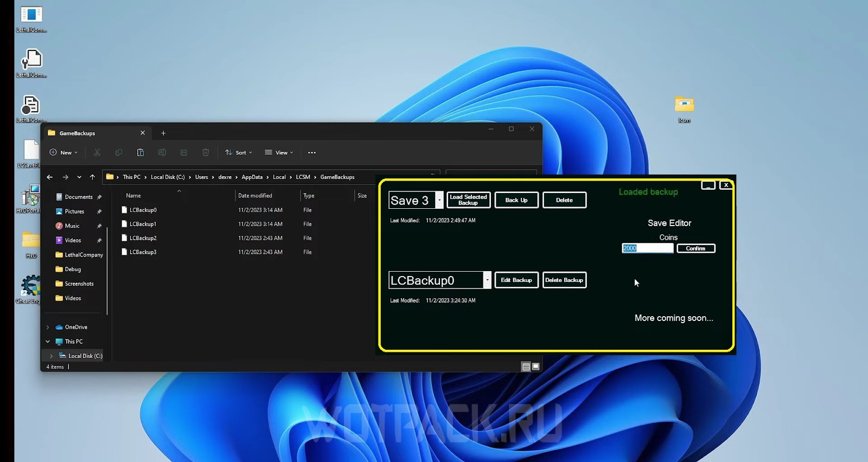Go up one folder level in Explorer
This screenshot has width=868, height=462.
pos(92,177)
